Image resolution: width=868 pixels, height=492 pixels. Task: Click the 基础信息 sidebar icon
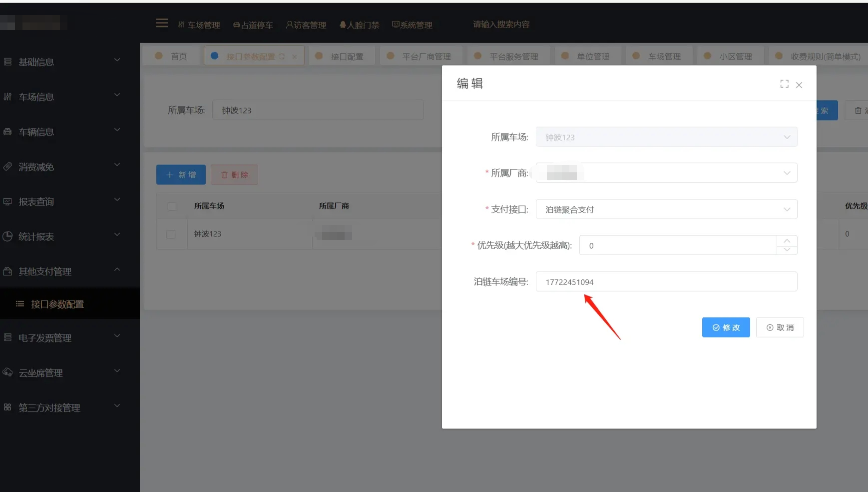pyautogui.click(x=7, y=62)
